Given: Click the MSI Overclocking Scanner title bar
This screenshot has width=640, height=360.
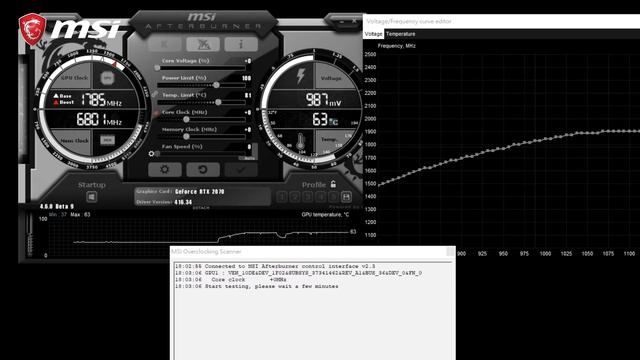Looking at the screenshot, I should pyautogui.click(x=313, y=251).
